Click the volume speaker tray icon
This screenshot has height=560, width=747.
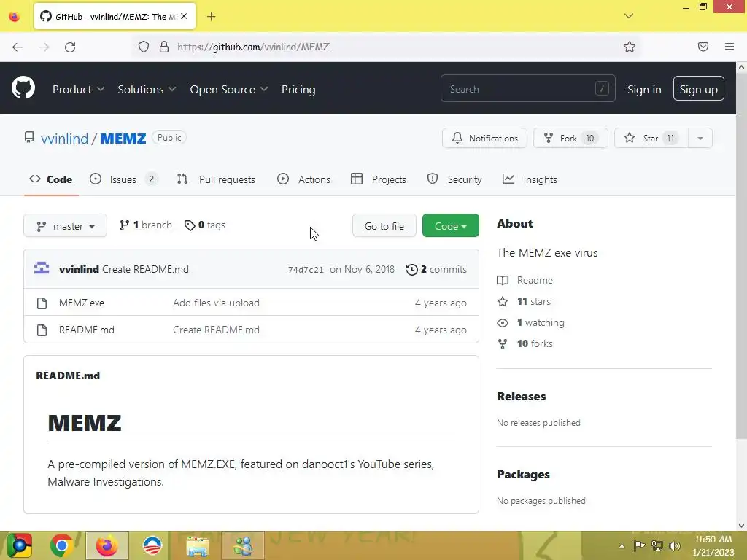675,545
